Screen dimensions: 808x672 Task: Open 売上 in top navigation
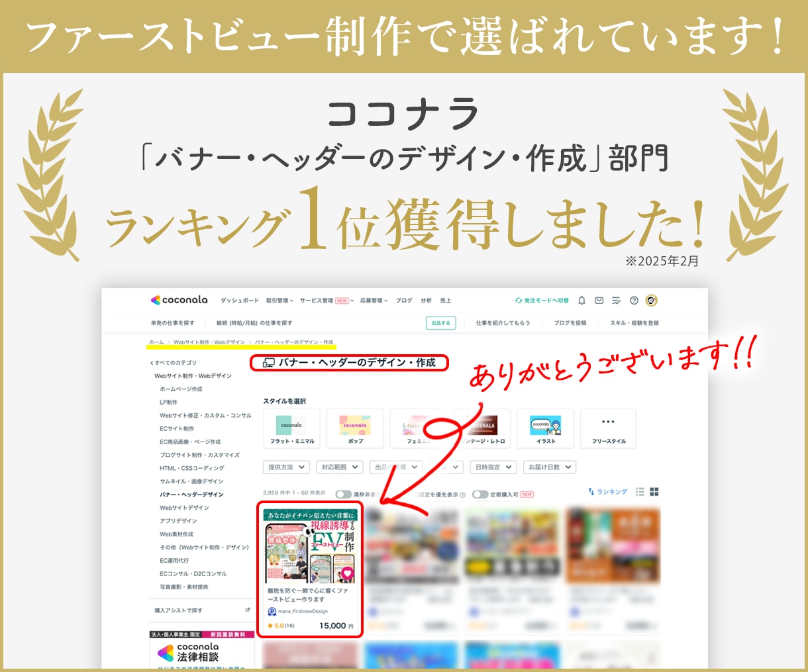click(x=446, y=301)
